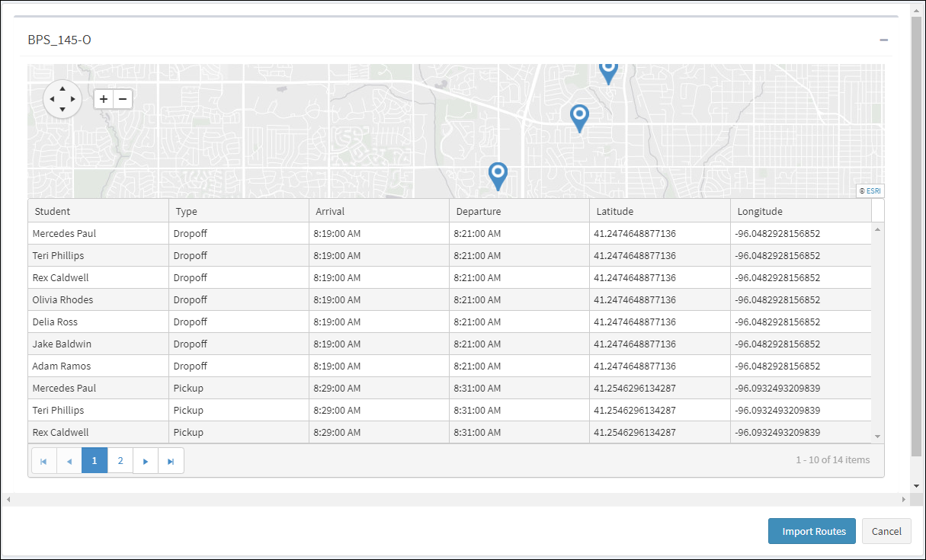The height and width of the screenshot is (560, 926).
Task: Collapse the BPS_145-O route panel
Action: click(x=883, y=40)
